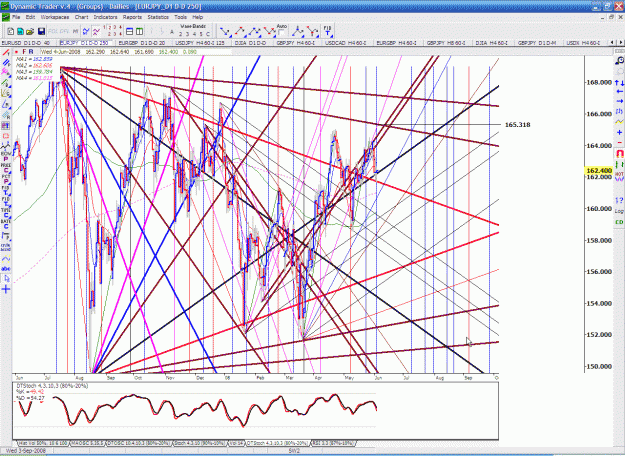
Task: Select the green angle line tool
Action: pos(6,83)
